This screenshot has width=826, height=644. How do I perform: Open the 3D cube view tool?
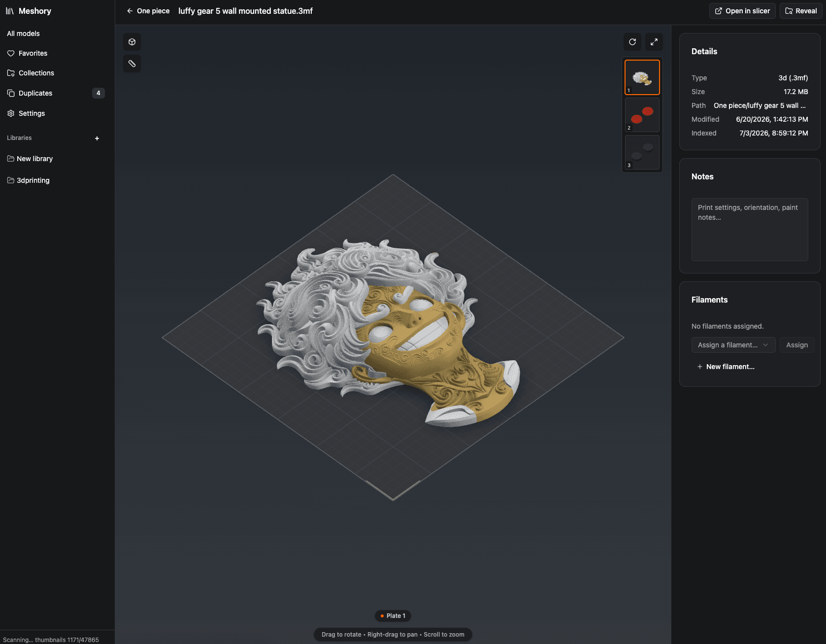click(x=132, y=42)
